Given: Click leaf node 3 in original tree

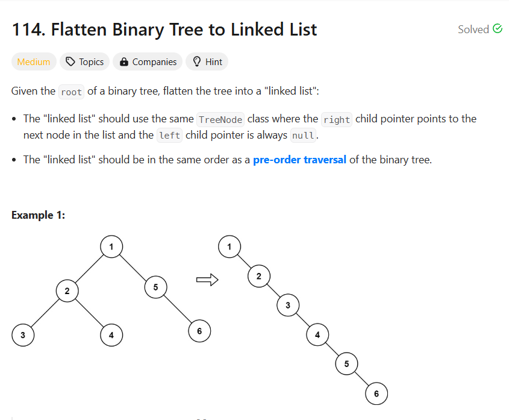Looking at the screenshot, I should click(23, 335).
